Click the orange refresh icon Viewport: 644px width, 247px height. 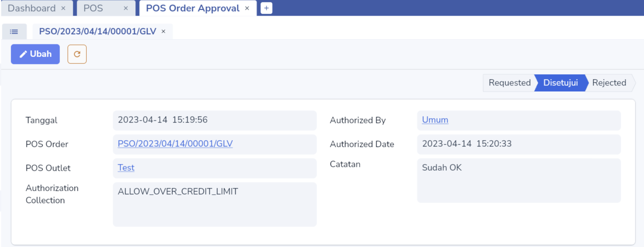click(77, 54)
